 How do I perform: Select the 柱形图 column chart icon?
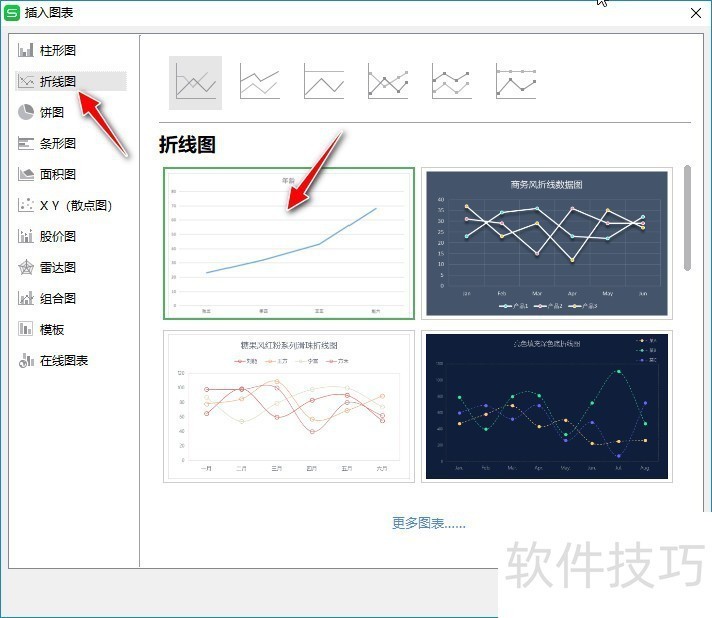point(25,50)
